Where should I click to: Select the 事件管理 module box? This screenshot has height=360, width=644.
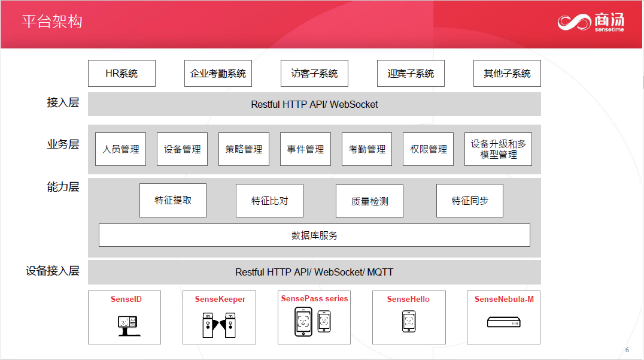(x=305, y=149)
